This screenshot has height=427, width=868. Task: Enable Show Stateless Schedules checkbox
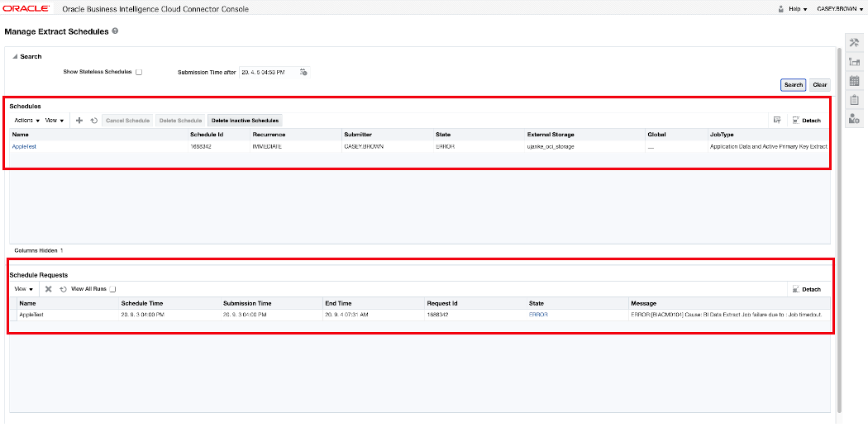tap(139, 72)
